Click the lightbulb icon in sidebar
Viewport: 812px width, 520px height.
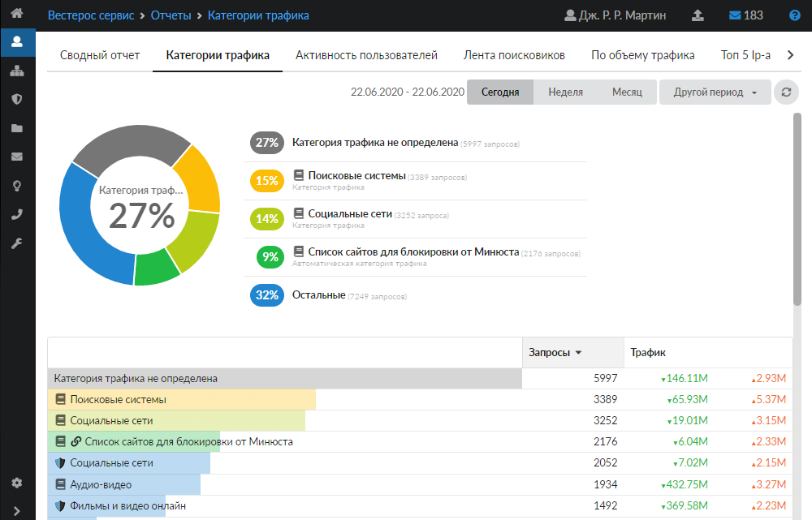click(16, 186)
